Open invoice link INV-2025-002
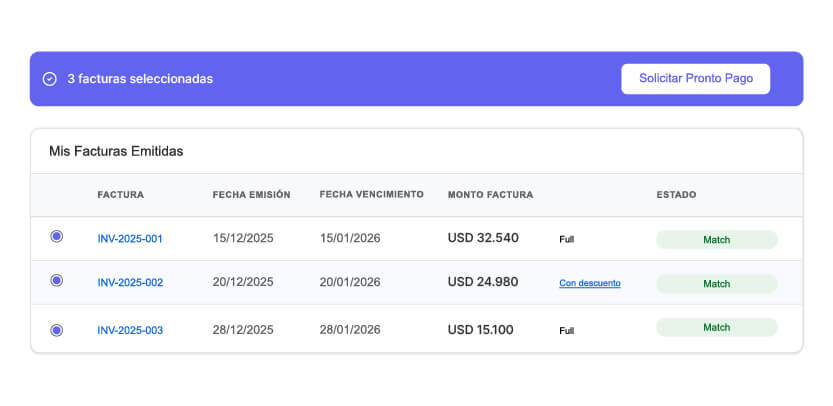 pyautogui.click(x=130, y=283)
